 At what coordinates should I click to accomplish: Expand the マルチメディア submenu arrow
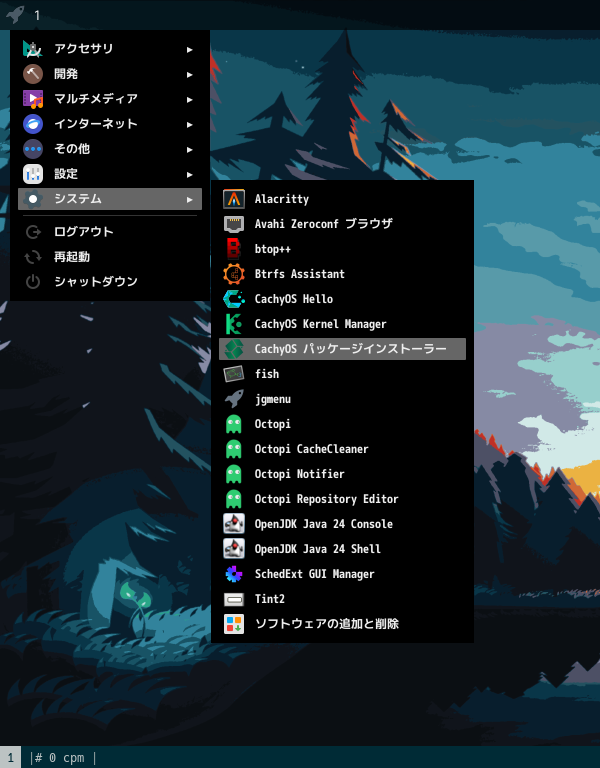(190, 99)
